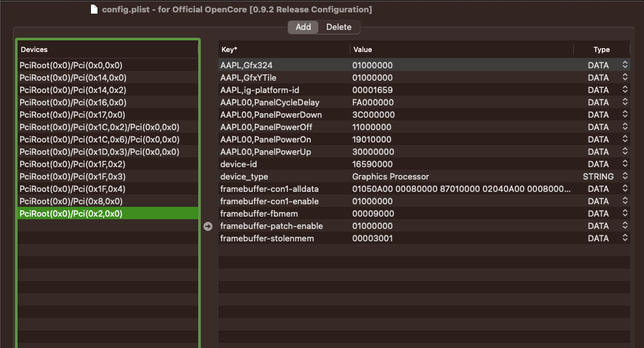Select device PciRoot(0x0)/Pci(0x14,0x0)
The width and height of the screenshot is (644, 348).
(108, 77)
